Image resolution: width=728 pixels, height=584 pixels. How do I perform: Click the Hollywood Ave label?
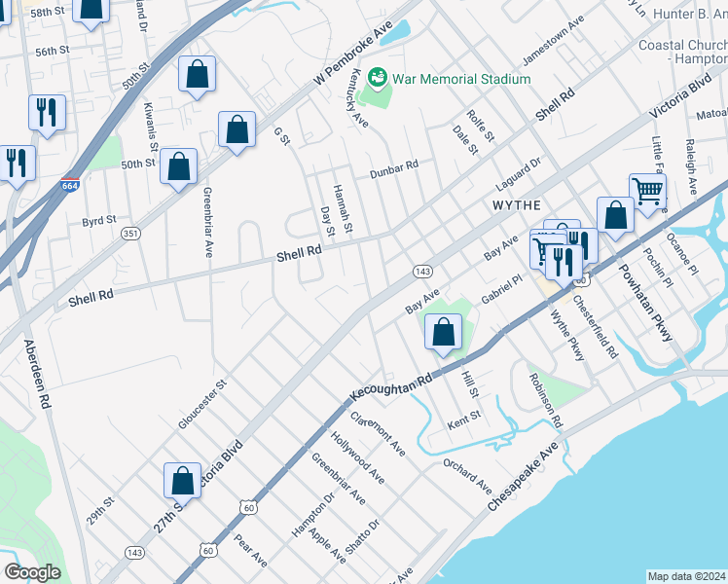click(x=357, y=457)
